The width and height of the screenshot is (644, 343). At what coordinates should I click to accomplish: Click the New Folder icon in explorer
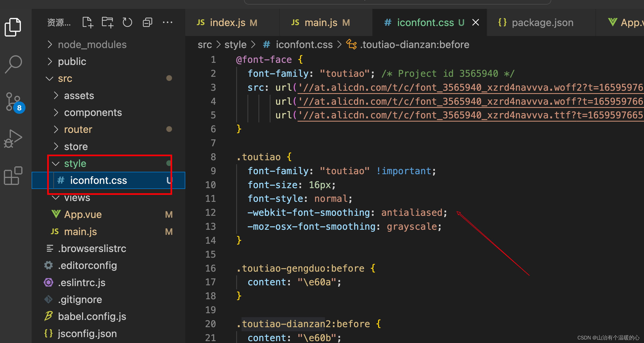point(108,23)
